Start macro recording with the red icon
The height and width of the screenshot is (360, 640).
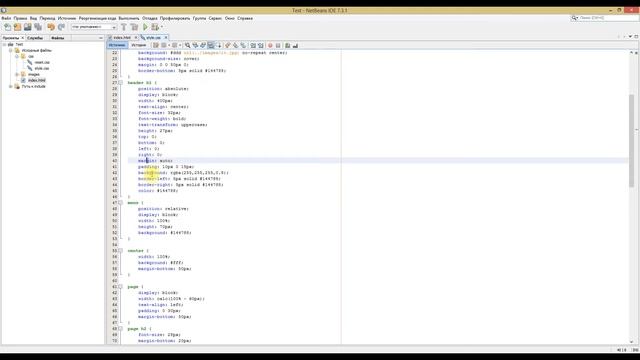click(x=270, y=45)
